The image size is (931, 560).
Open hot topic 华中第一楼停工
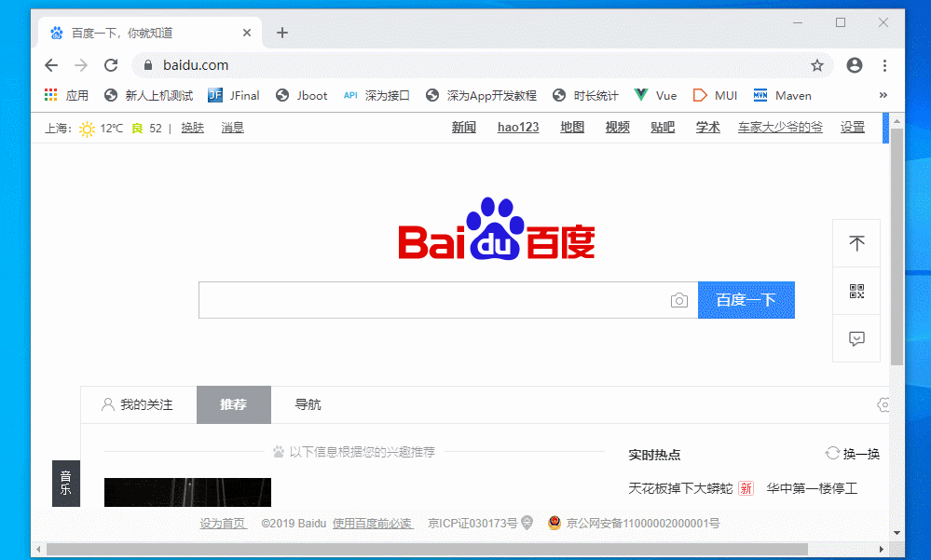click(x=812, y=489)
